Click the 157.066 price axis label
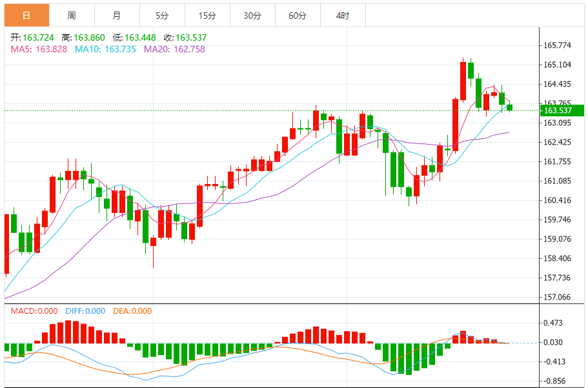The width and height of the screenshot is (588, 388). (557, 297)
